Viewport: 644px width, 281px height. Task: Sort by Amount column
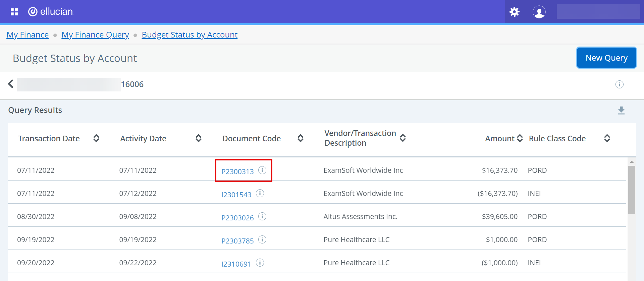520,138
